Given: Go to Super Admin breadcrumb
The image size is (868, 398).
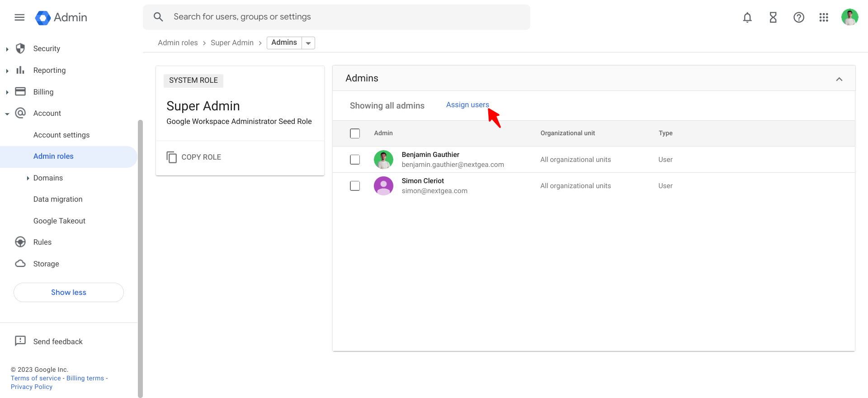Looking at the screenshot, I should pos(232,43).
